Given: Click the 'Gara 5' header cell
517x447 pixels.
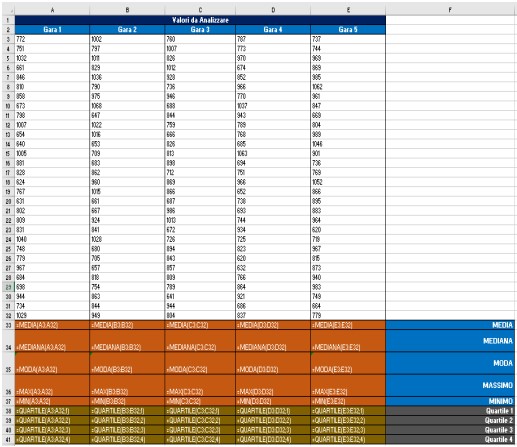Looking at the screenshot, I should [x=348, y=30].
